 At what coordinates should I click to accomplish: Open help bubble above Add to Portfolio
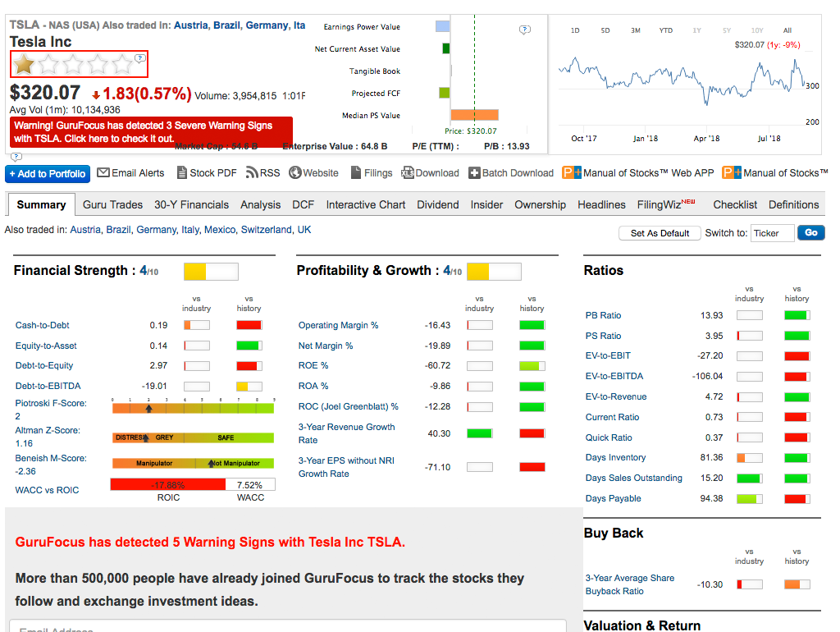(16, 157)
